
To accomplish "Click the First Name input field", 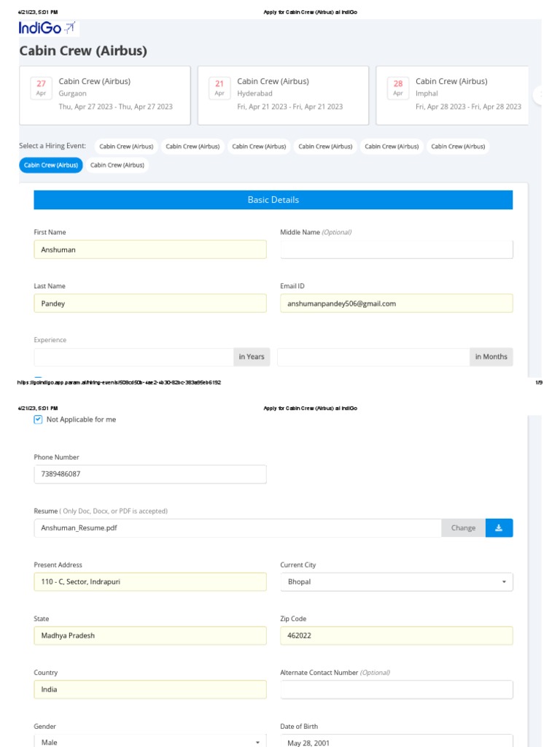I will [x=149, y=249].
